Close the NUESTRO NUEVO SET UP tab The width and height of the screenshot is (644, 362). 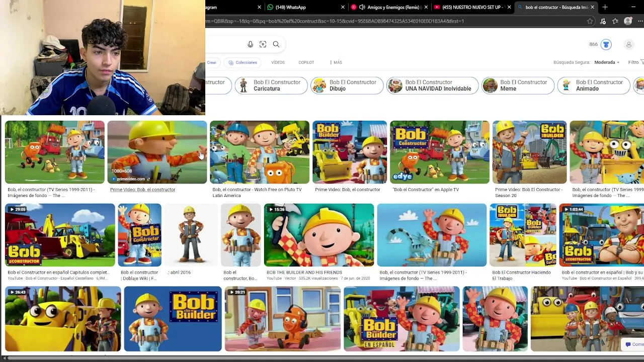click(509, 7)
